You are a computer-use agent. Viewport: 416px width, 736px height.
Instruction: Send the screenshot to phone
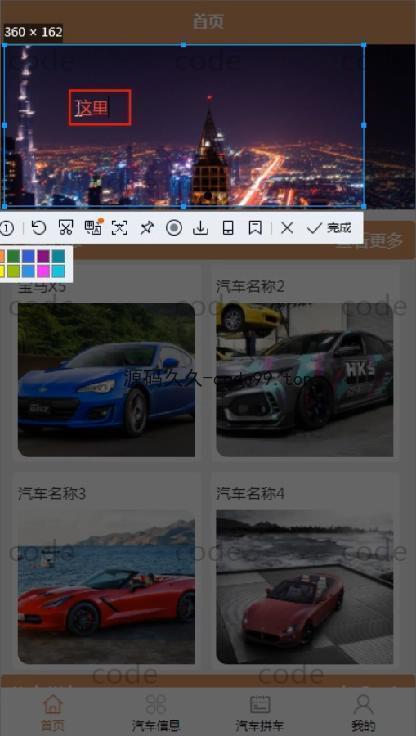click(x=228, y=228)
